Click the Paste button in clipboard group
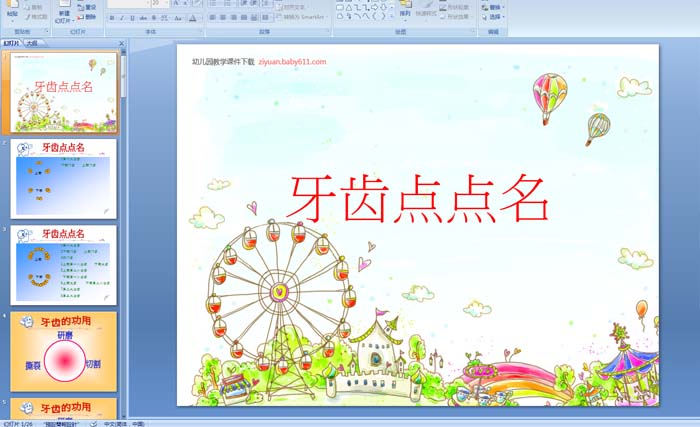The height and width of the screenshot is (427, 700). [12, 10]
